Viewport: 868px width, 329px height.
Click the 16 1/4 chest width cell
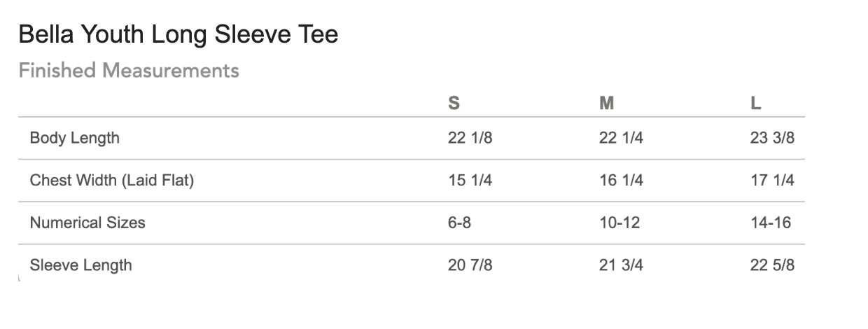click(621, 181)
